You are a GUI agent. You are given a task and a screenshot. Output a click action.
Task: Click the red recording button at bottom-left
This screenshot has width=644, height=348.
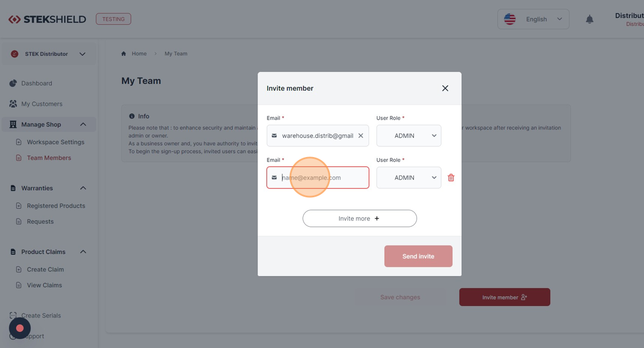pos(20,328)
